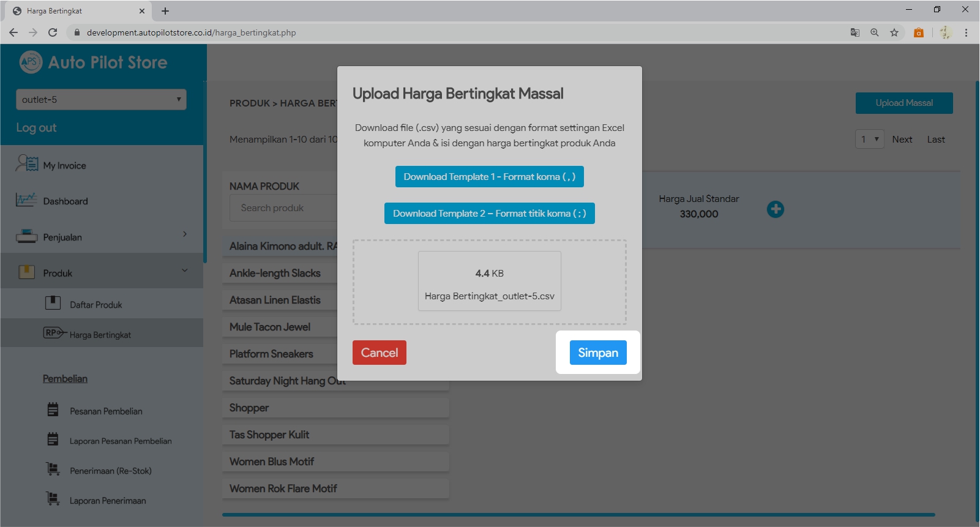Screen dimensions: 980x527
Task: Open Laporan Pesanan Pembelian menu item
Action: coord(120,441)
